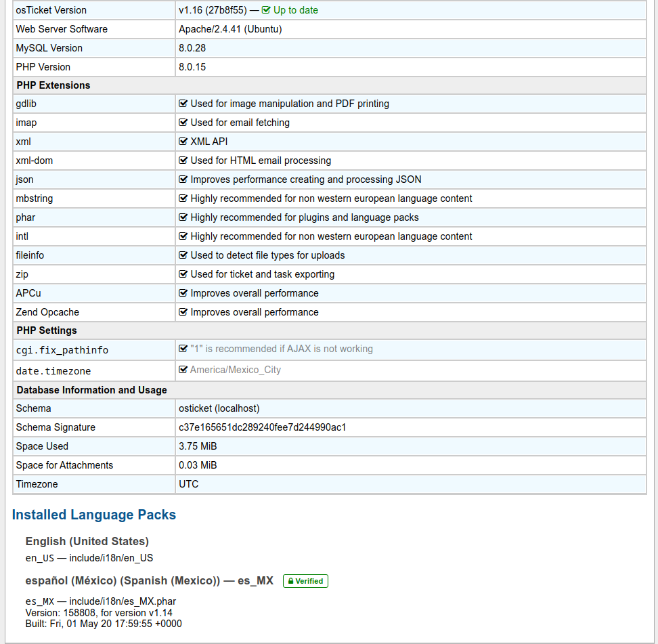Click the check icon in the xml-dom row

(x=183, y=160)
